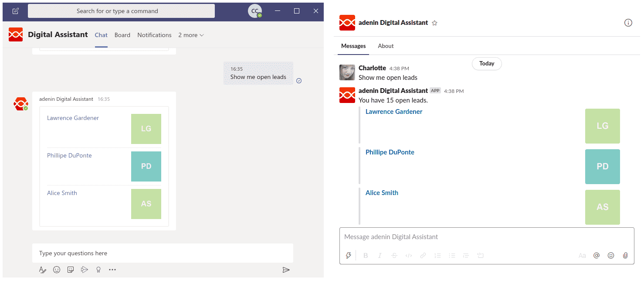The height and width of the screenshot is (281, 644).
Task: Select the Messages tab in Slack
Action: coord(353,46)
